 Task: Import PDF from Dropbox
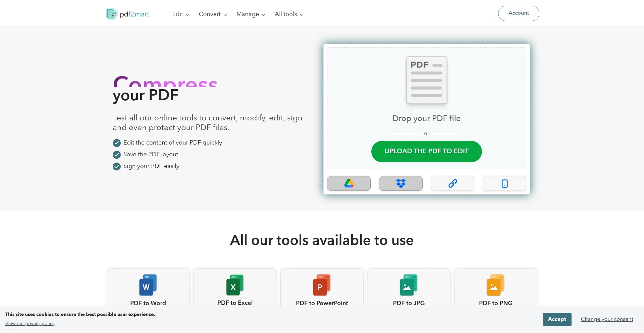click(x=400, y=183)
